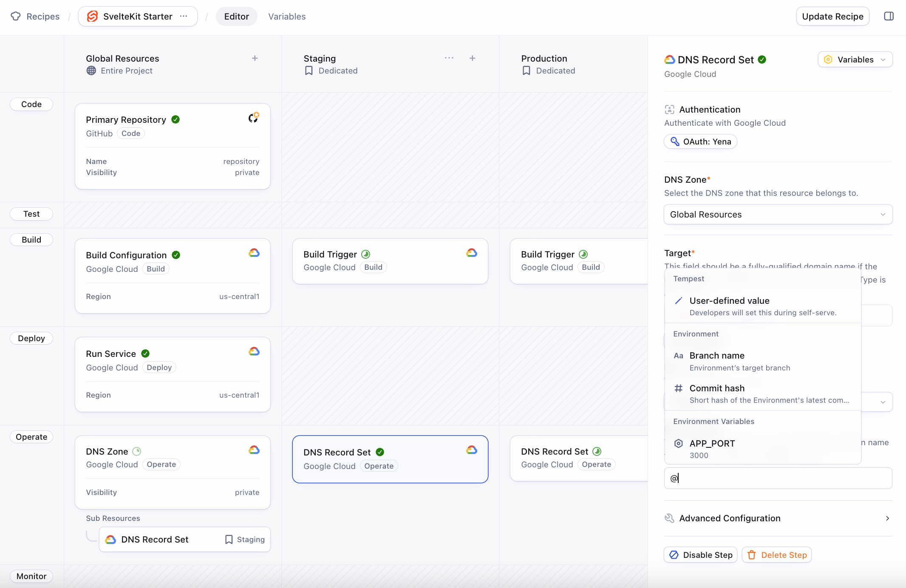Click the GitHub icon on Primary Repository
Screen dimensions: 906x588
click(253, 118)
